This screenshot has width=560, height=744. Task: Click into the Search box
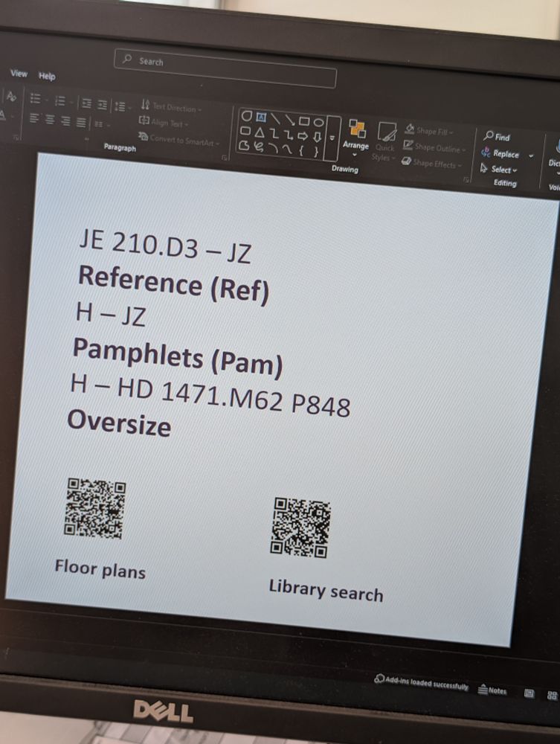pyautogui.click(x=225, y=68)
